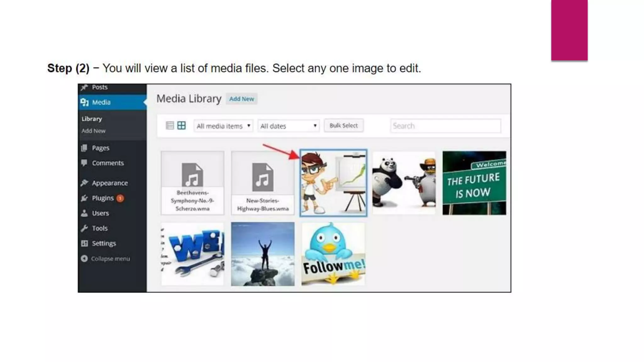Click the Collapse menu arrow icon
Image resolution: width=644 pixels, height=362 pixels.
click(x=84, y=259)
